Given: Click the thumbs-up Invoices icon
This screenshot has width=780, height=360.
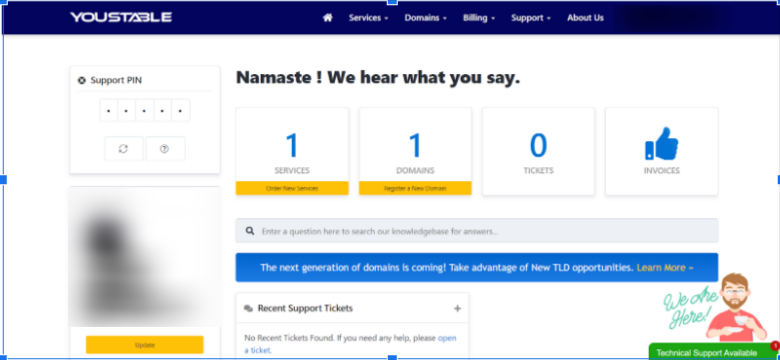Looking at the screenshot, I should [662, 143].
